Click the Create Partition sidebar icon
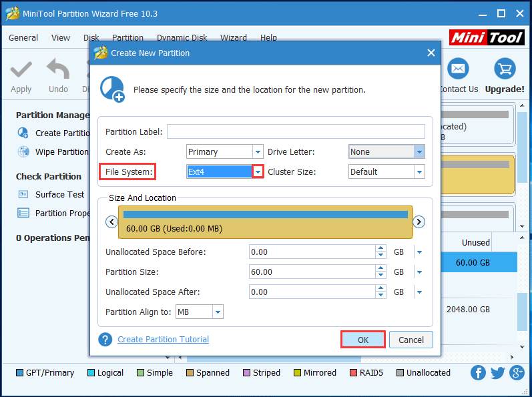The width and height of the screenshot is (532, 397). click(x=23, y=133)
